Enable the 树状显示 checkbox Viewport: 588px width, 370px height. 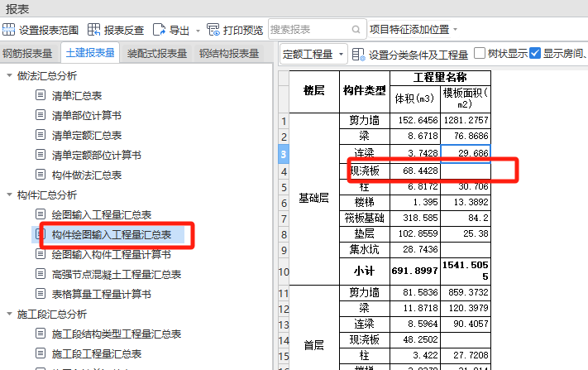coord(480,53)
